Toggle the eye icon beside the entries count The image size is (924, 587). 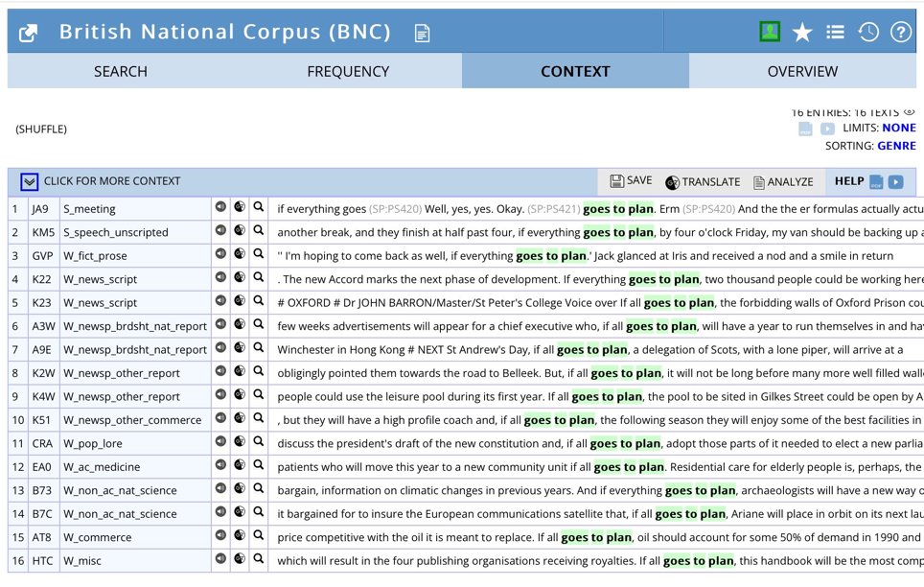[x=910, y=111]
